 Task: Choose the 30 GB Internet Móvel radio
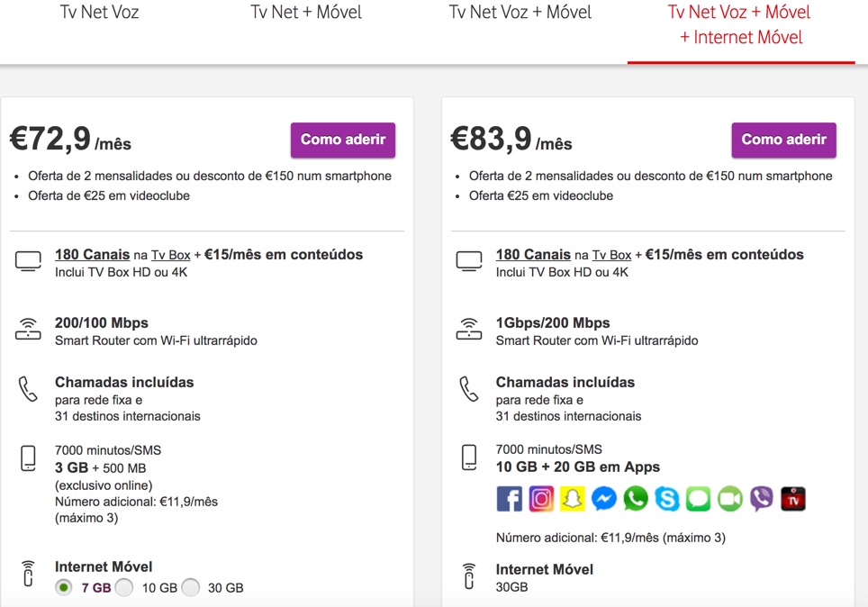click(x=190, y=588)
